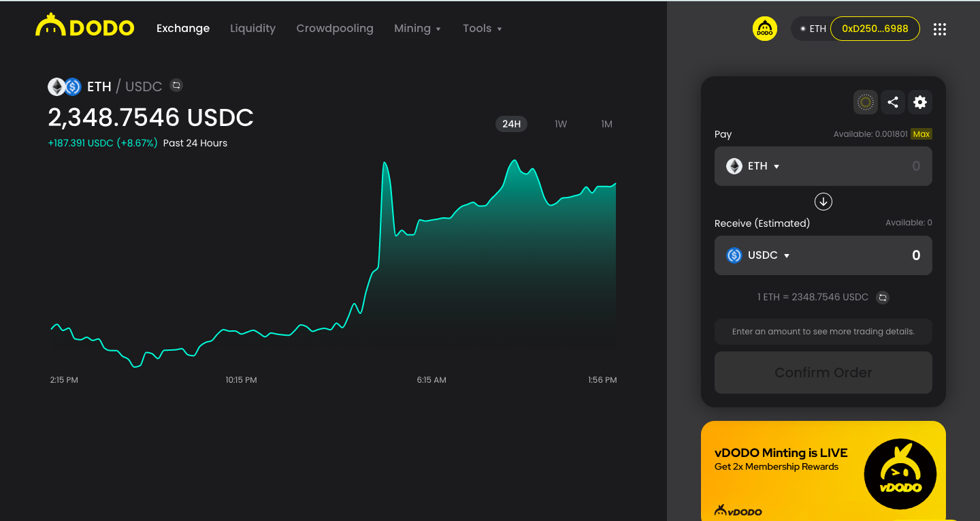The width and height of the screenshot is (980, 521).
Task: Click the Past 24 Hours label
Action: (x=195, y=143)
